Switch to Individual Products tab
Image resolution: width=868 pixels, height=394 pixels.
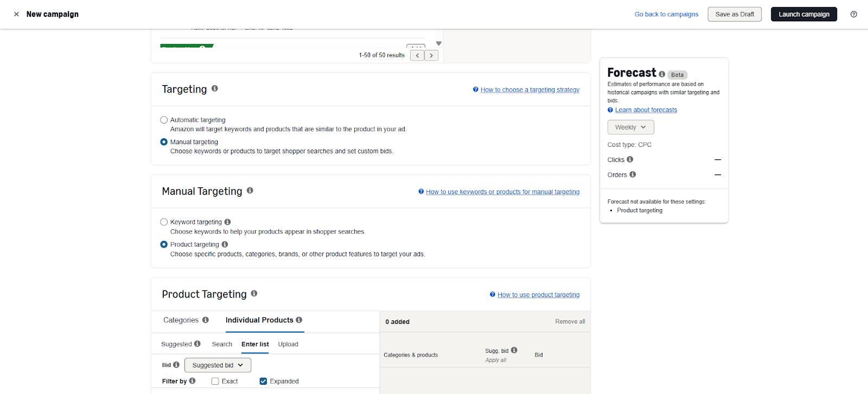259,320
